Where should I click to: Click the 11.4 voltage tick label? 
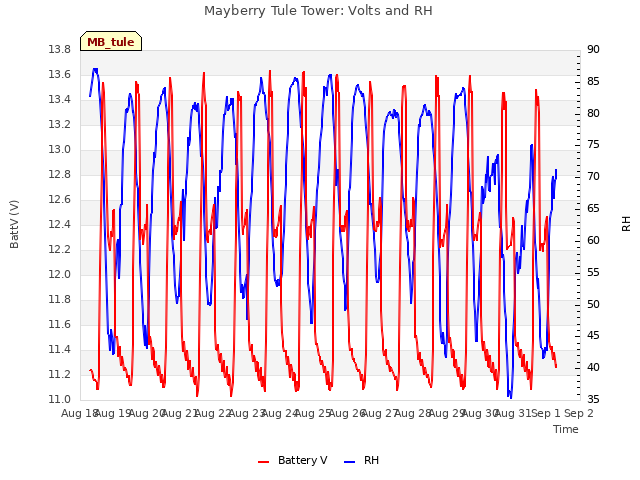click(60, 349)
